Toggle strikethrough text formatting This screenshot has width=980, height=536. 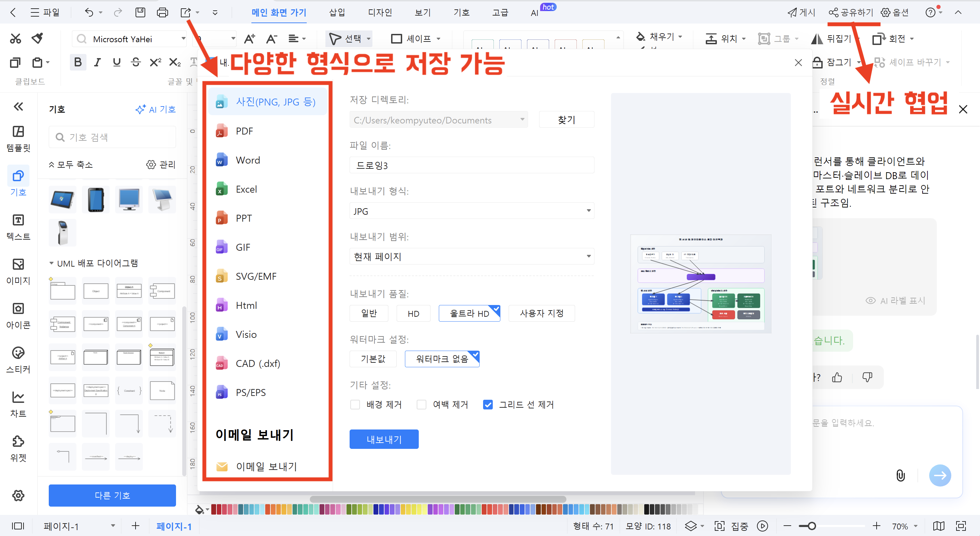pos(136,62)
